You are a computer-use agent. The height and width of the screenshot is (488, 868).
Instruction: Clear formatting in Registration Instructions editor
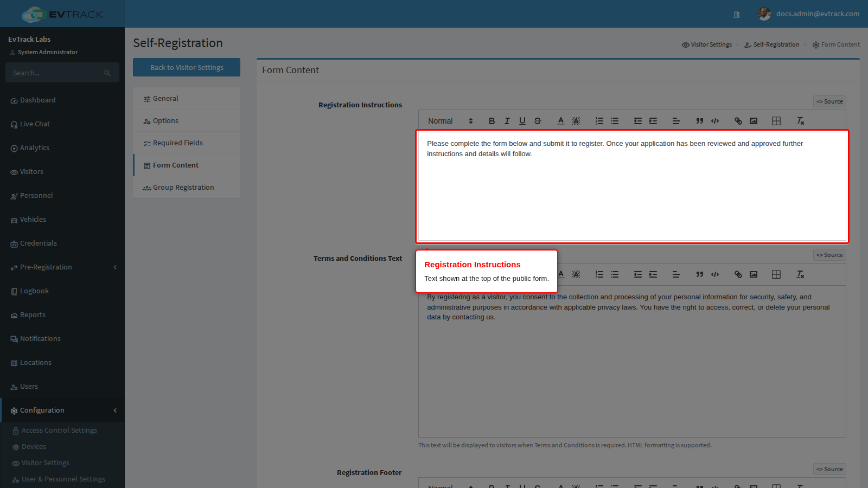800,121
